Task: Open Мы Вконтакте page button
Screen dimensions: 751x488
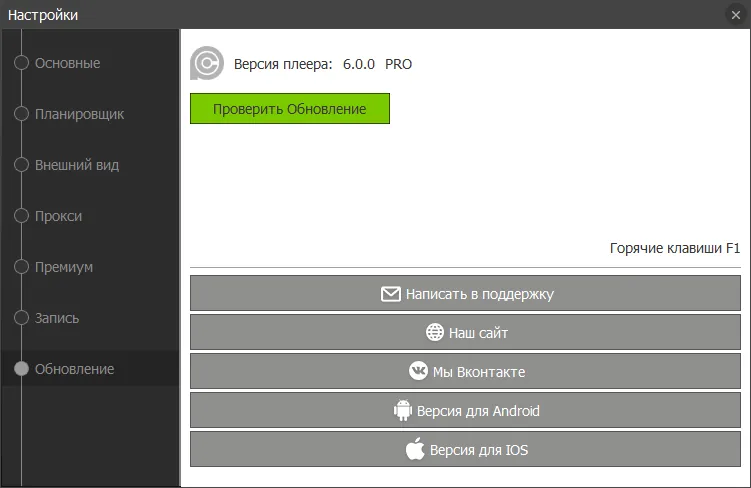Action: (x=465, y=371)
